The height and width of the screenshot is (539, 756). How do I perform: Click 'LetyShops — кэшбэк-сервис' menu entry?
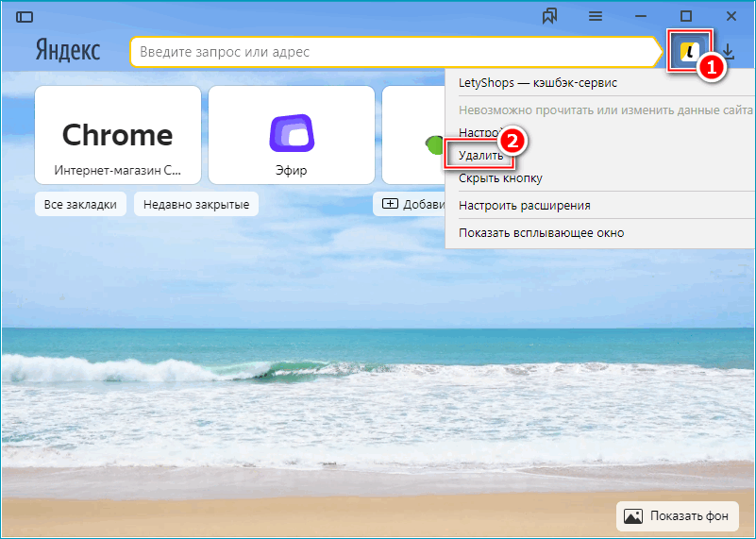click(x=537, y=83)
